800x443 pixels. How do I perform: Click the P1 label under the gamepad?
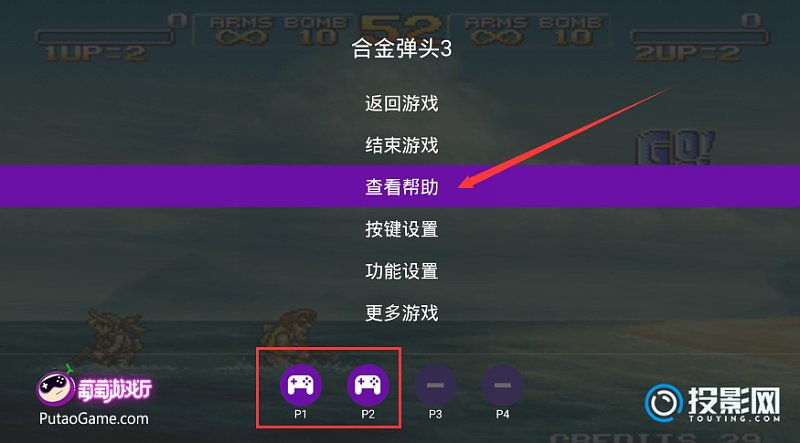point(301,414)
